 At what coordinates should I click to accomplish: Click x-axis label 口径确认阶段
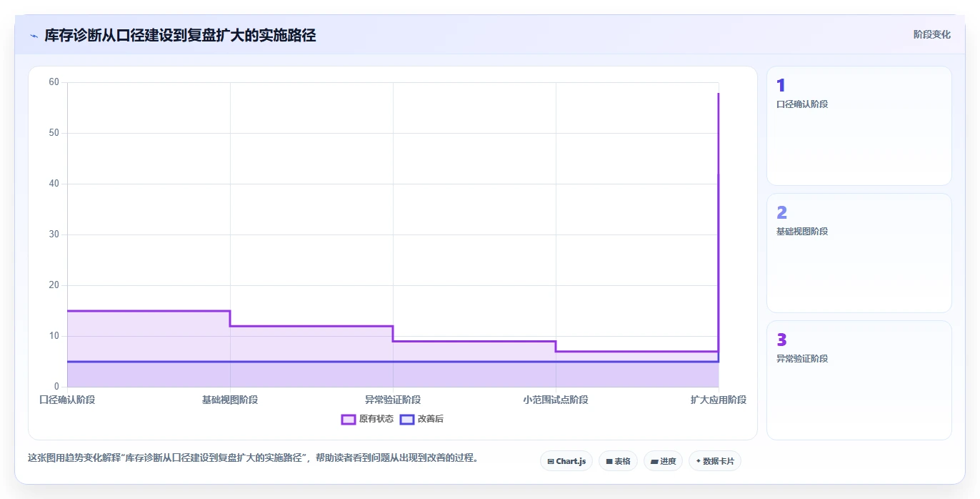67,400
